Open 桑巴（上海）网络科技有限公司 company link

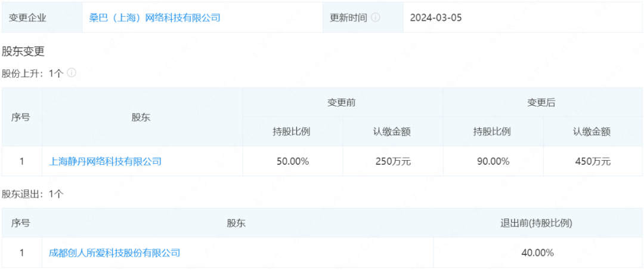[155, 18]
